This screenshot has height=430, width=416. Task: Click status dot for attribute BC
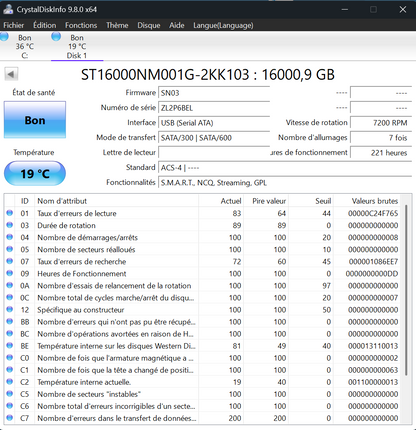coord(9,333)
